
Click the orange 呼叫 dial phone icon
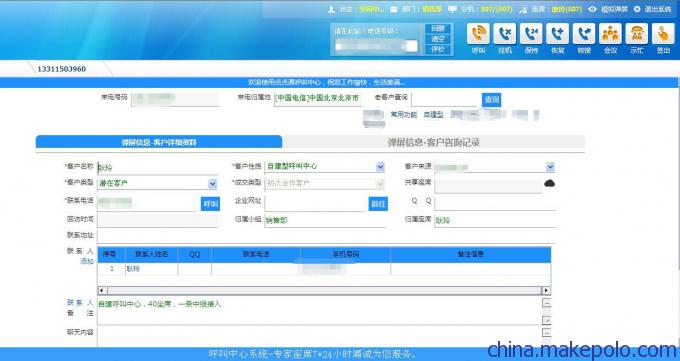coord(478,33)
